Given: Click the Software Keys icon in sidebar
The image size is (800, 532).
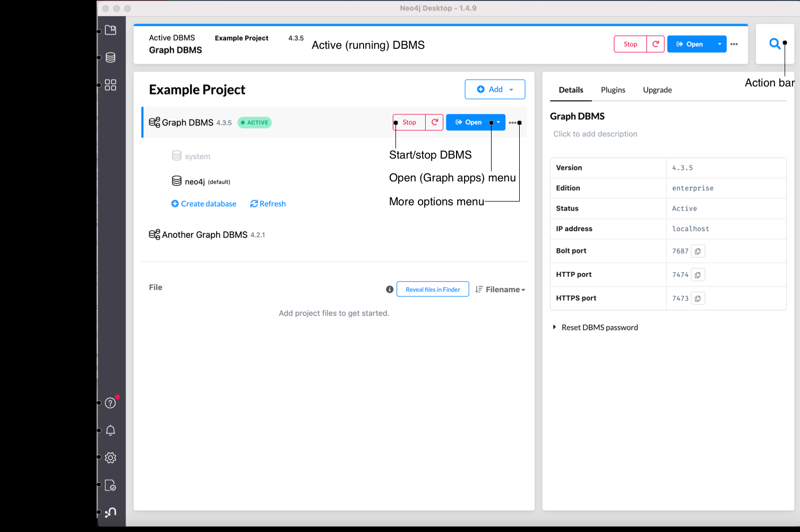Looking at the screenshot, I should (x=110, y=485).
